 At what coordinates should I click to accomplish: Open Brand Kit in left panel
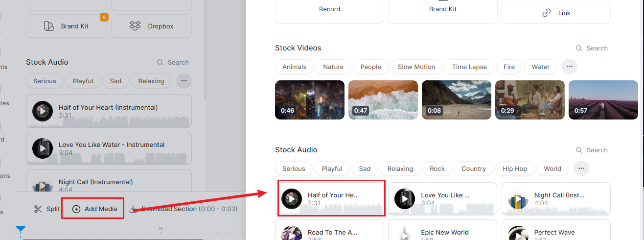(x=67, y=26)
